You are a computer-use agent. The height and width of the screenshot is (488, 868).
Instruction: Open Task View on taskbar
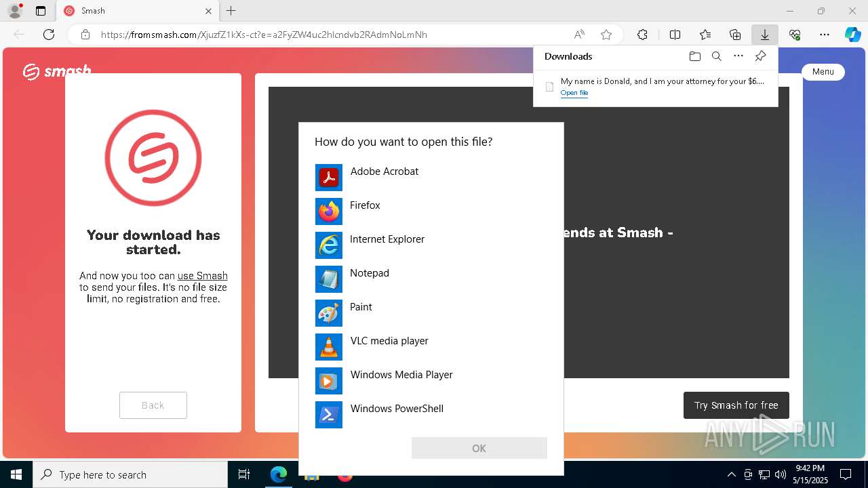244,474
